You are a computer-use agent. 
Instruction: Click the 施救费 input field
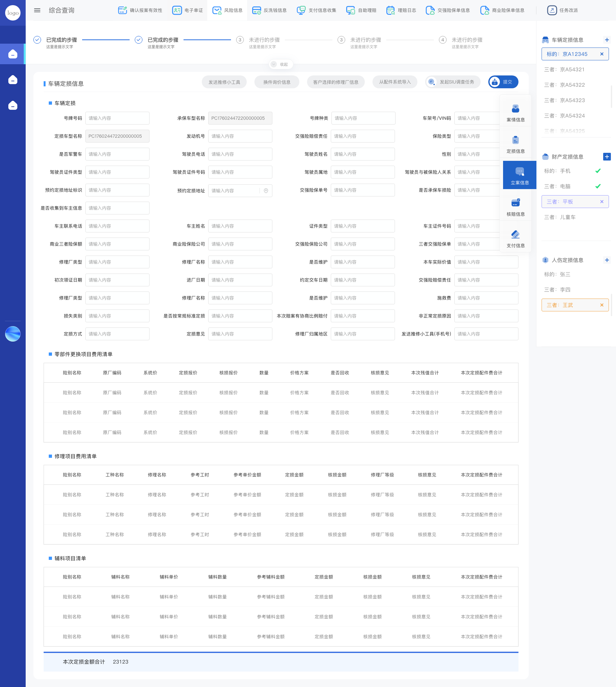[486, 298]
